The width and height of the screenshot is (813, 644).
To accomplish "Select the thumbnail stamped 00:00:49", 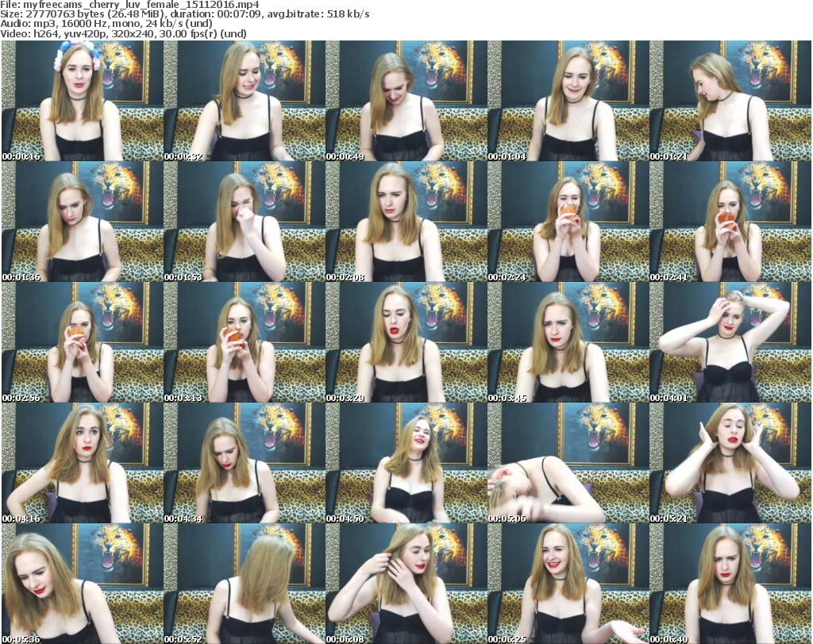I will tap(406, 101).
